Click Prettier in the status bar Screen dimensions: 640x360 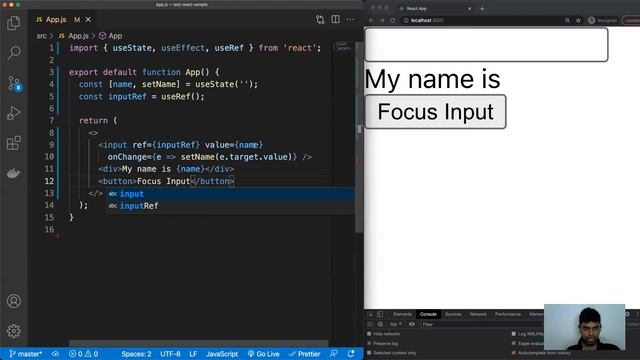point(304,354)
